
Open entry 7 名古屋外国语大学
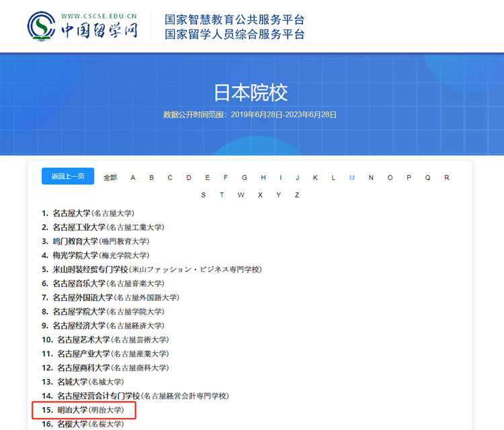click(x=111, y=298)
